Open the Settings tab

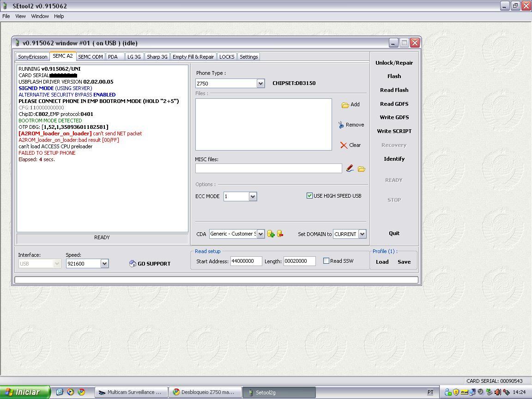(x=249, y=57)
